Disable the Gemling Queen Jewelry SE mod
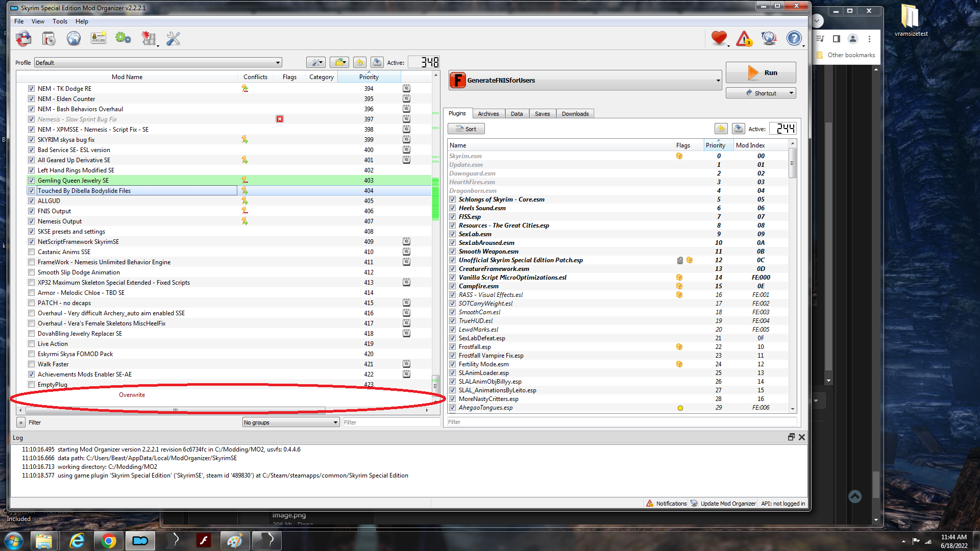The width and height of the screenshot is (980, 551). tap(32, 181)
